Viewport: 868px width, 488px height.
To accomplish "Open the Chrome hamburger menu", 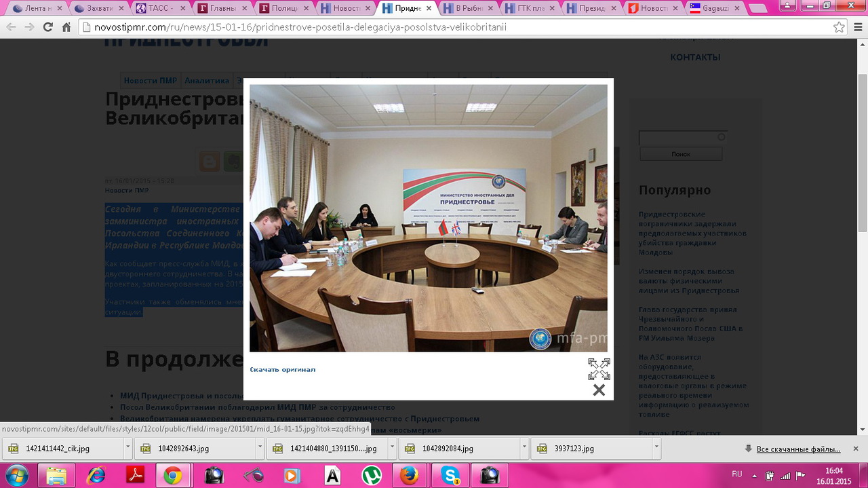I will pyautogui.click(x=857, y=27).
